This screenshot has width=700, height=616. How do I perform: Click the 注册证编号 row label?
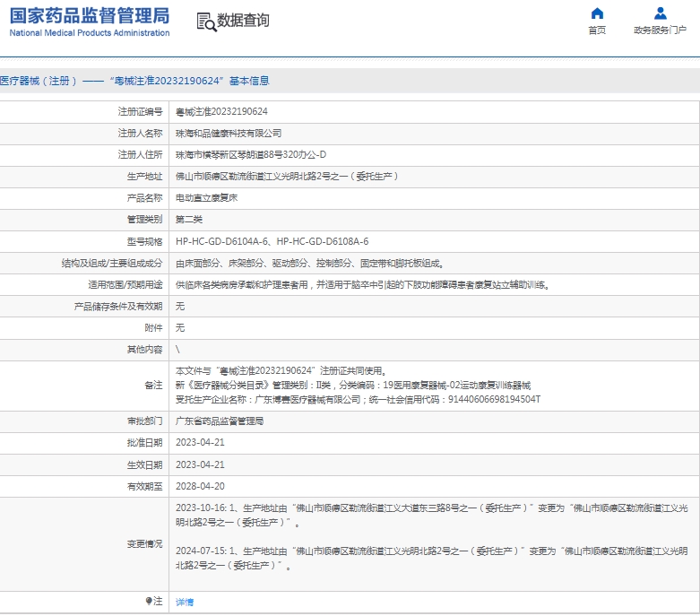coord(140,112)
